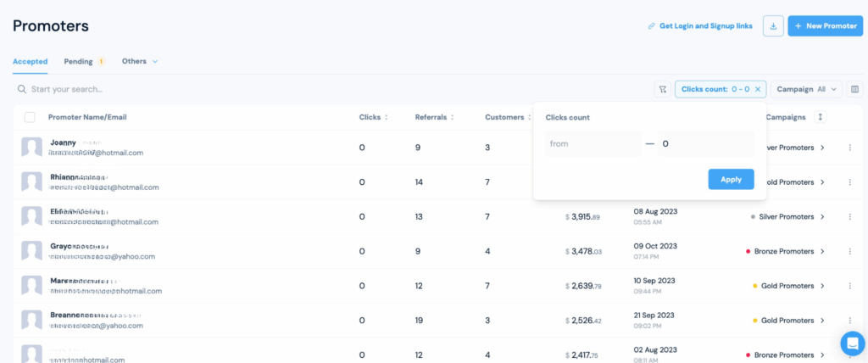Click the 21 Sep 2023 date

(654, 315)
